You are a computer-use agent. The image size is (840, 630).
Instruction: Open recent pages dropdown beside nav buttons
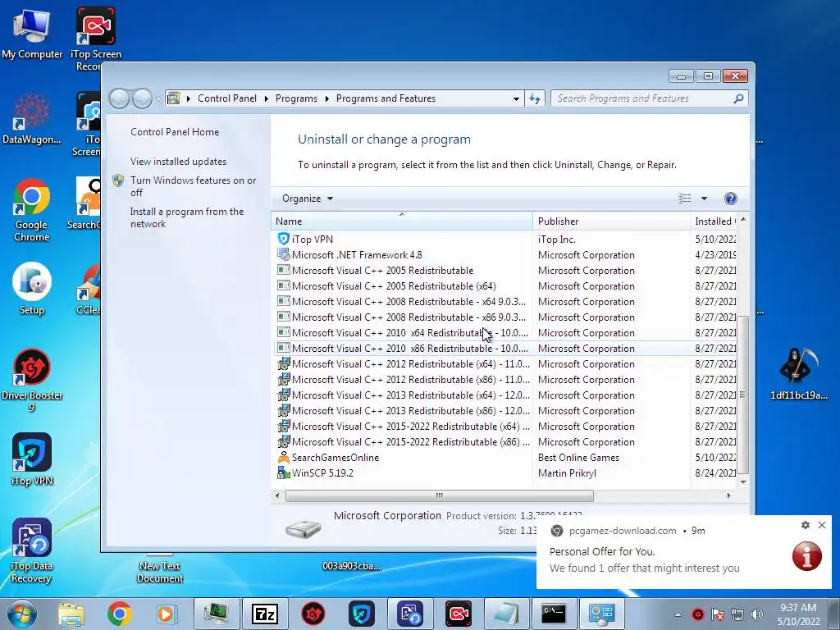158,98
